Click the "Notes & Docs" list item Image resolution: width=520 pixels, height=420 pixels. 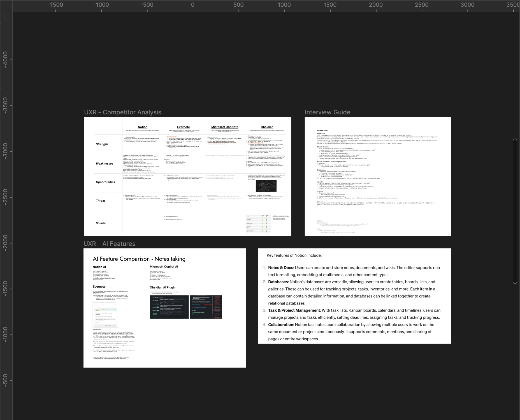[x=354, y=271]
